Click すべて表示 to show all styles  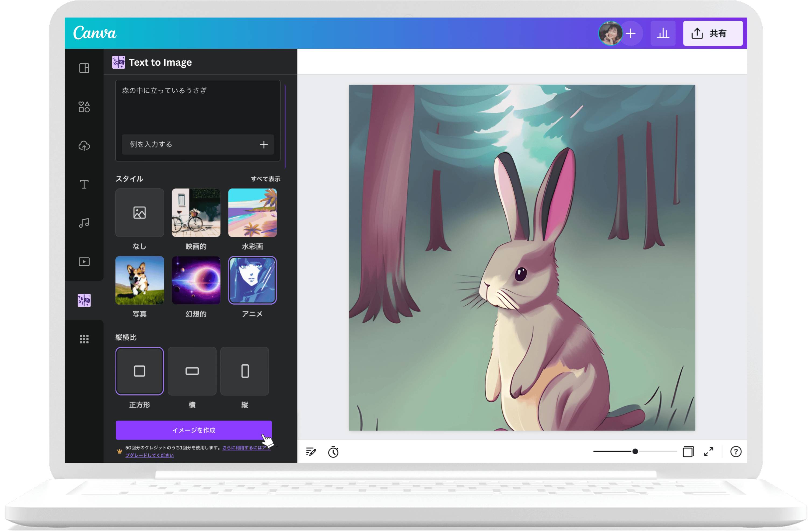click(265, 179)
